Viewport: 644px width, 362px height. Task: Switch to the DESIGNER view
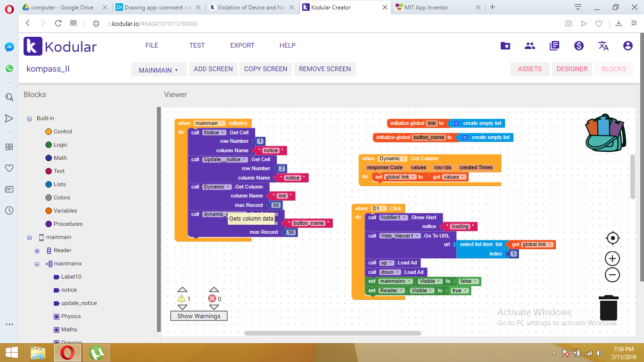pos(572,69)
